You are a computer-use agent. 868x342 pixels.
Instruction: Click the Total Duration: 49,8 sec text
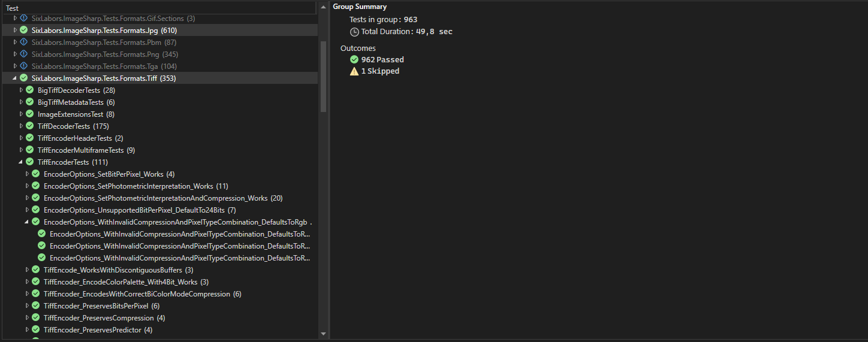tap(407, 31)
